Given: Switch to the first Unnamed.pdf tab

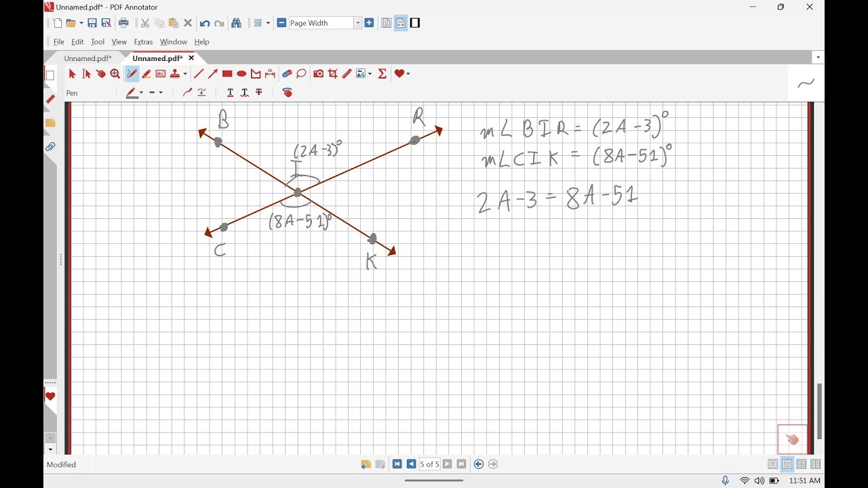Looking at the screenshot, I should click(x=88, y=58).
